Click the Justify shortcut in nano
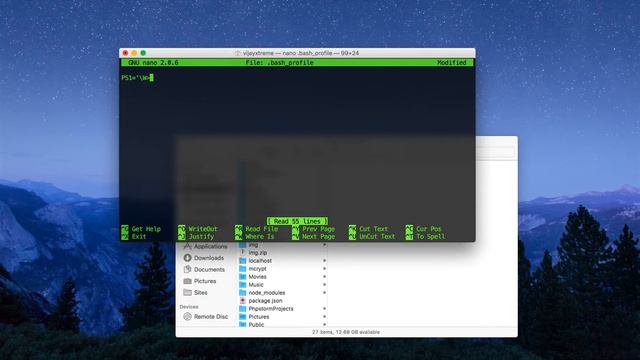 196,237
